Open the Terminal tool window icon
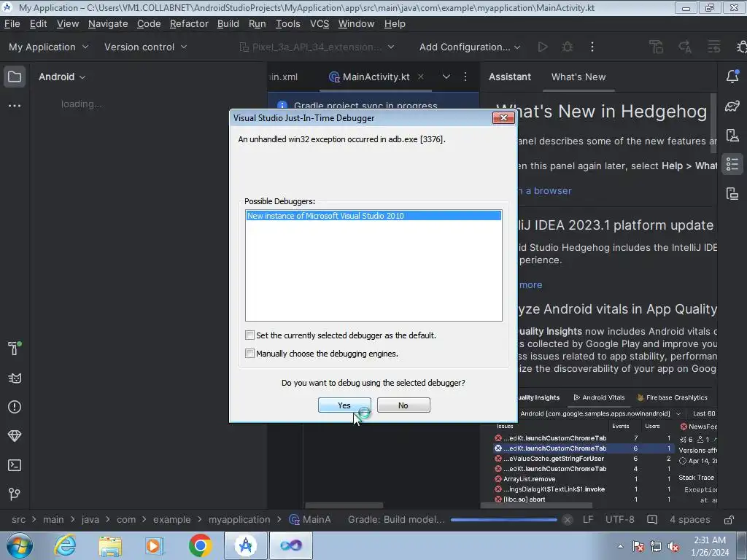 point(15,465)
